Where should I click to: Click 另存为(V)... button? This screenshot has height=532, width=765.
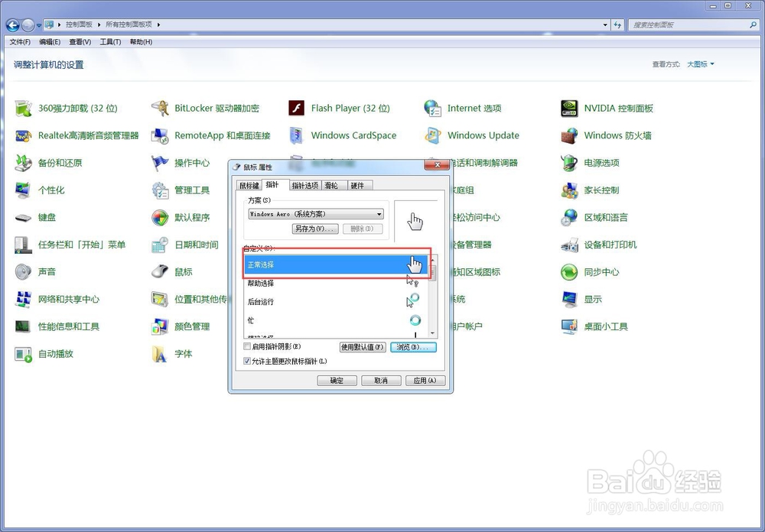tap(315, 229)
